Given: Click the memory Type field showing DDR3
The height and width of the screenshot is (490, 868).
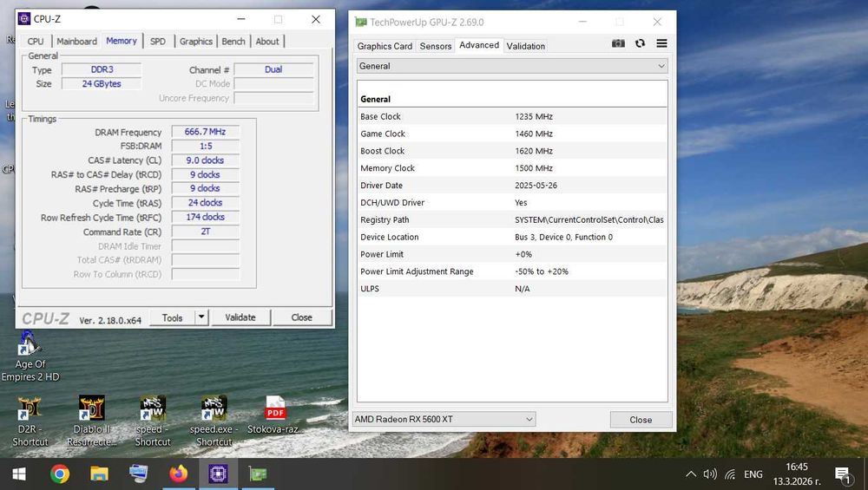Looking at the screenshot, I should coord(102,69).
